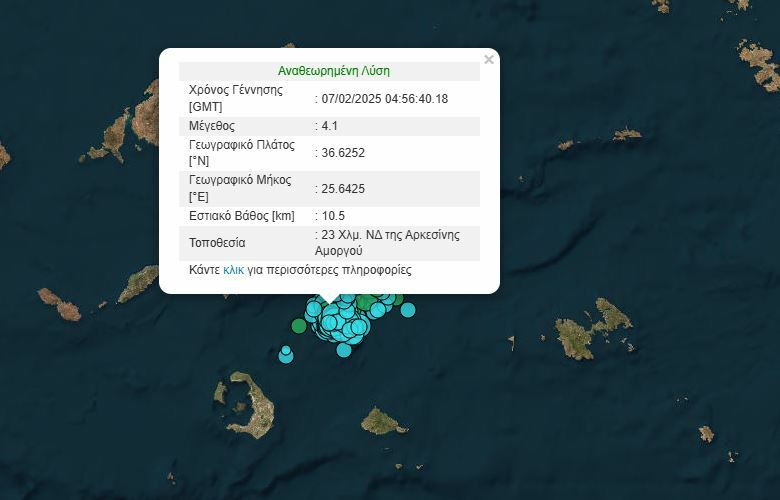Click the magnitude value 4.1
Viewport: 780px width, 500px height.
pyautogui.click(x=329, y=126)
